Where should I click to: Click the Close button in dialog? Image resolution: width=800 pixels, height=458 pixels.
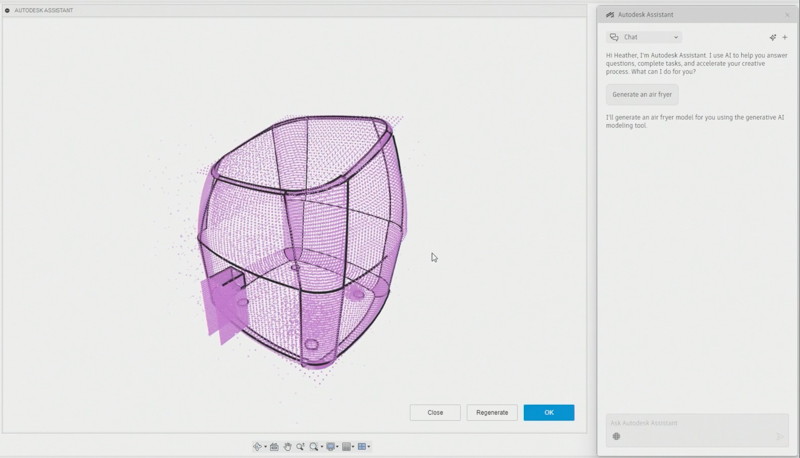(435, 412)
